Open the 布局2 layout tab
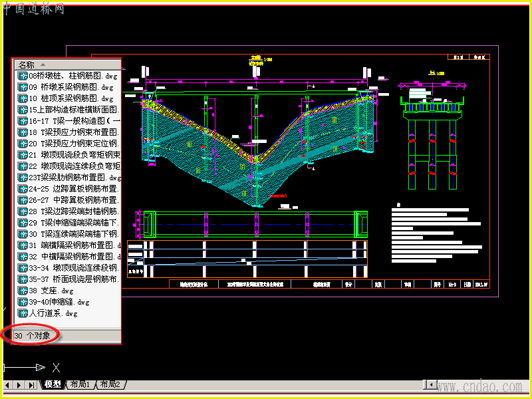 110,384
